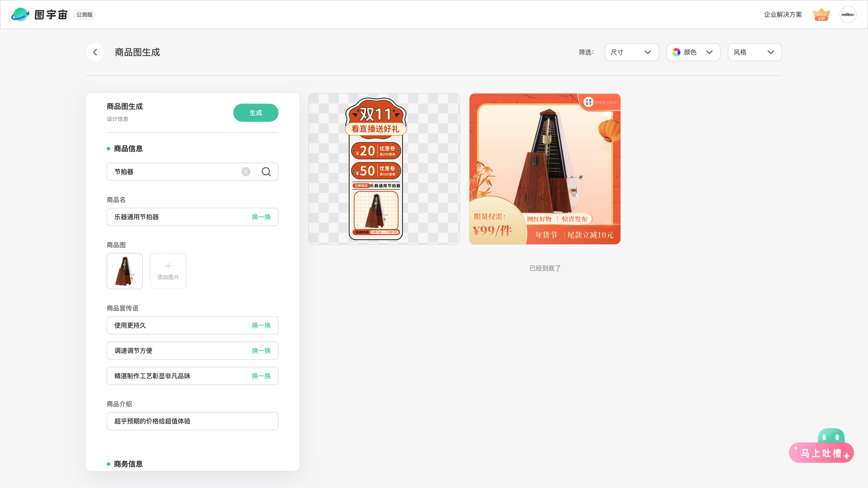Open the 双11 vertical banner design
This screenshot has height=488, width=868.
point(384,169)
